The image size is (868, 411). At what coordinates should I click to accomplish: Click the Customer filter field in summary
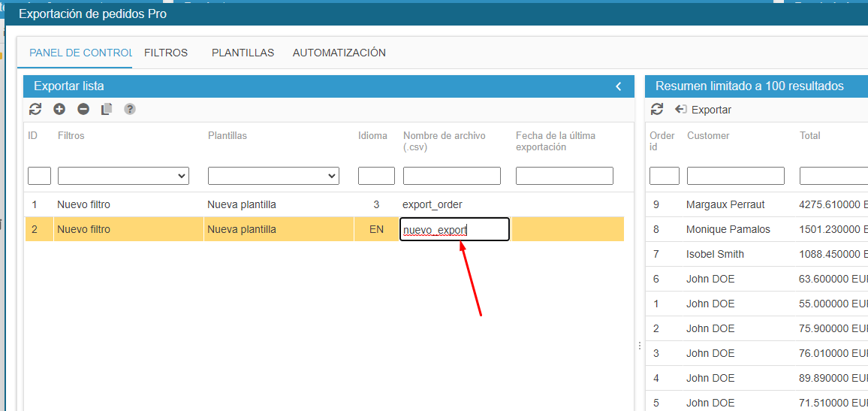pyautogui.click(x=735, y=176)
